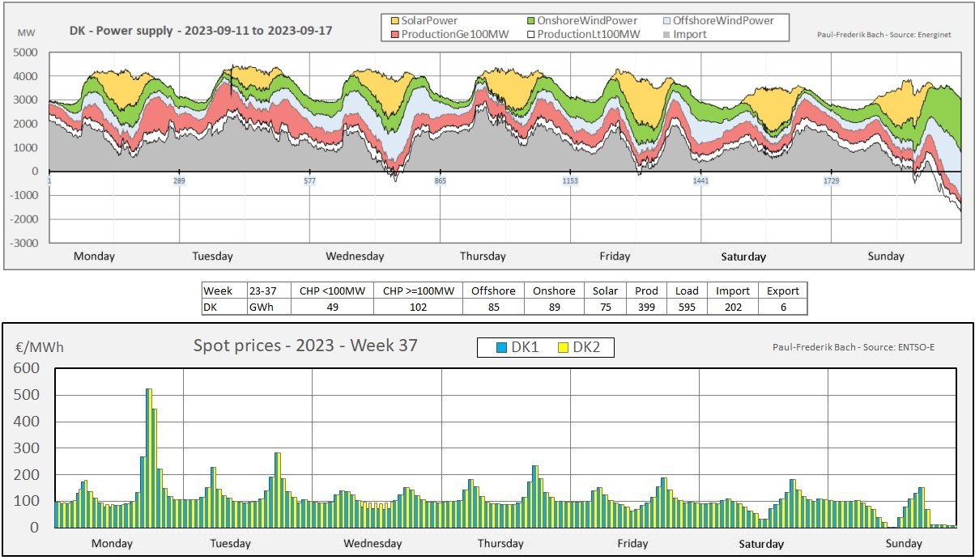The image size is (975, 560).
Task: Select the Spot prices Week 37 title
Action: click(305, 346)
